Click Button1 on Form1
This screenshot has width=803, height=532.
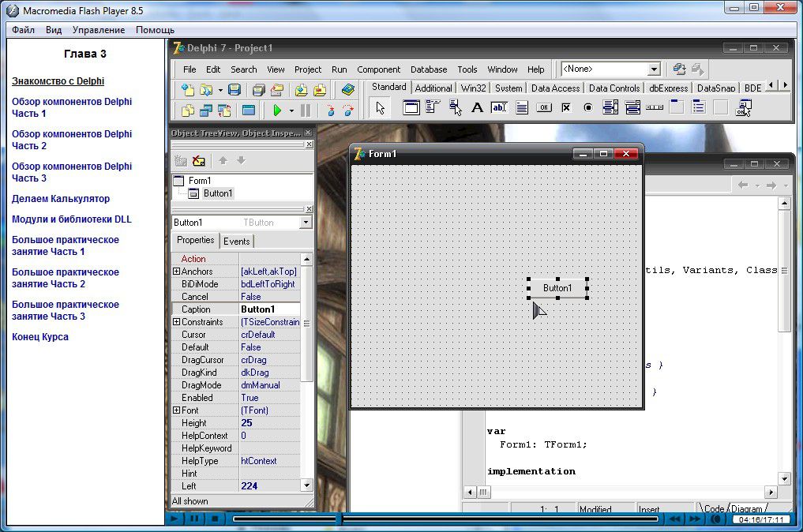pyautogui.click(x=557, y=288)
